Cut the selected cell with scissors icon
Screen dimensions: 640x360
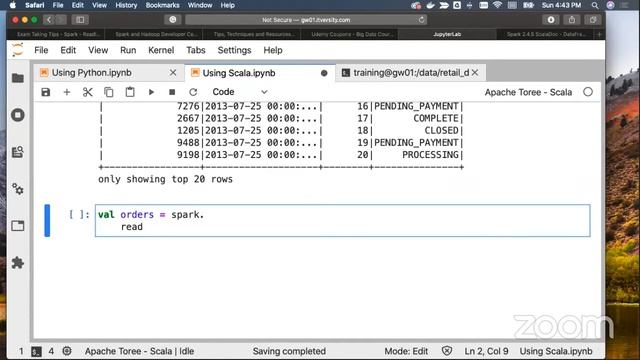coord(87,92)
